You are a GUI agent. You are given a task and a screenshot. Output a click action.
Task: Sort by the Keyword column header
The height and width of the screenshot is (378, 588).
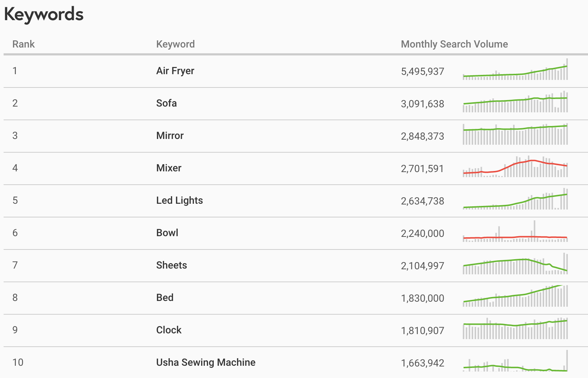click(175, 44)
